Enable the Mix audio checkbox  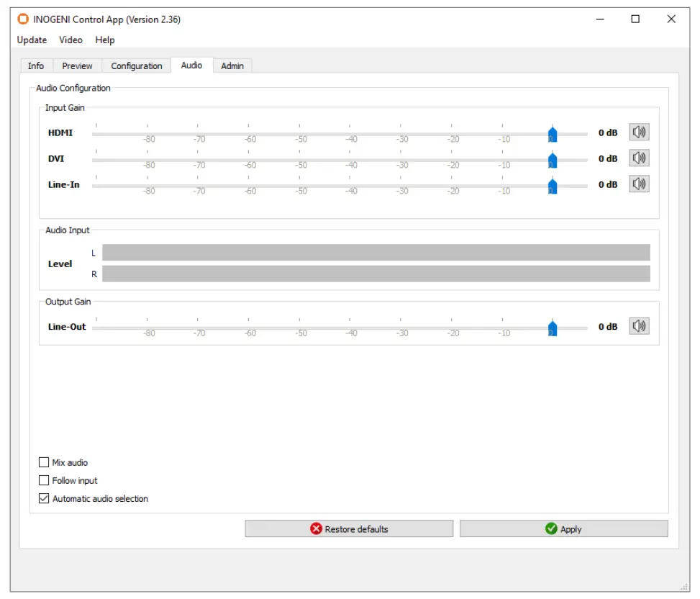pos(44,462)
